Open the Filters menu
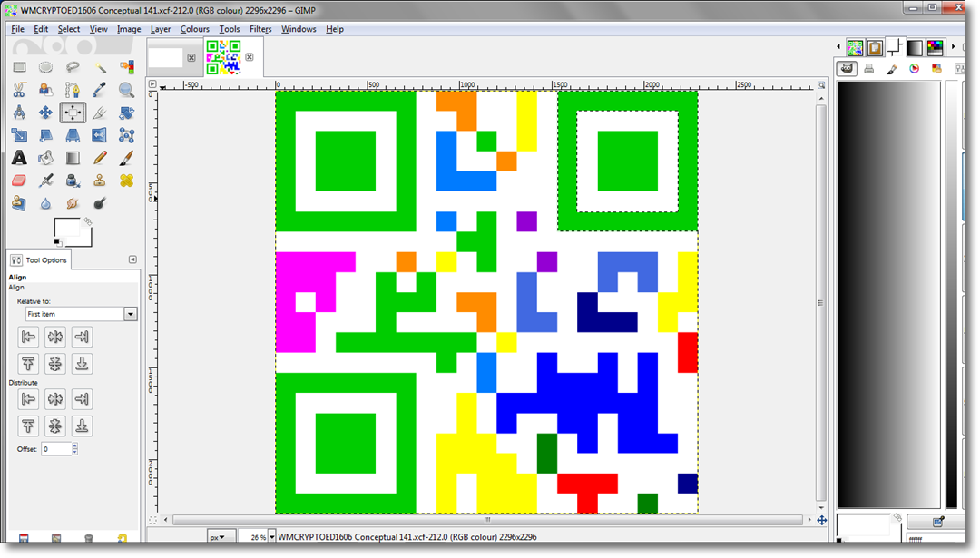Image resolution: width=980 pixels, height=558 pixels. click(260, 29)
